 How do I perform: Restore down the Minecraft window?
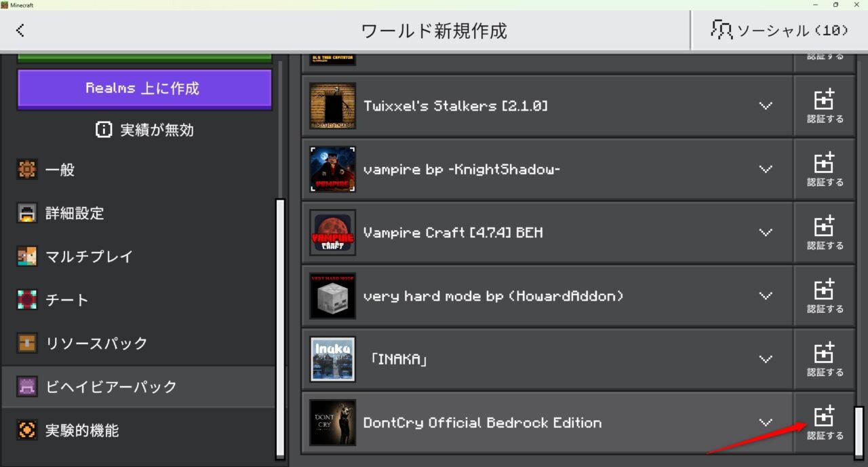click(x=835, y=5)
